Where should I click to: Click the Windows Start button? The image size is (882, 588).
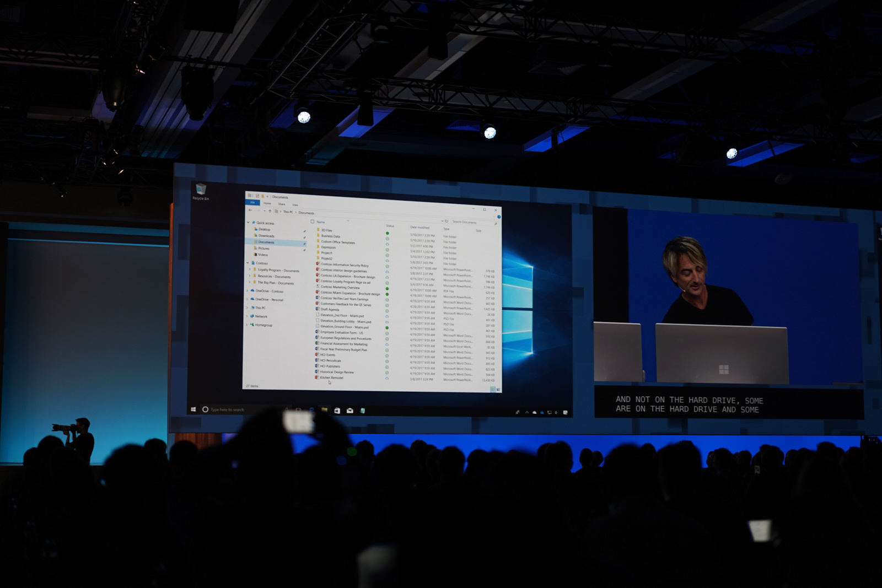coord(193,409)
